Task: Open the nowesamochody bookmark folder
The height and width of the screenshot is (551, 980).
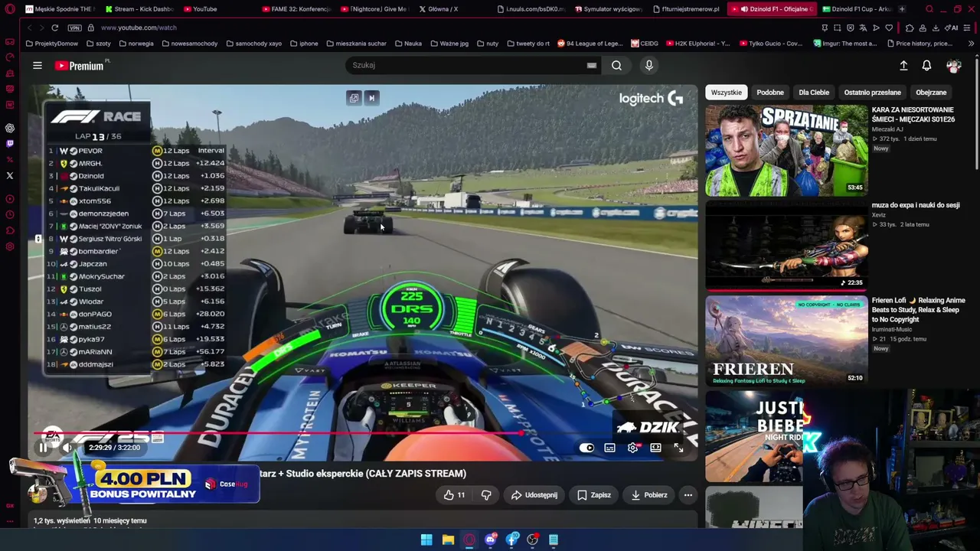Action: (189, 44)
